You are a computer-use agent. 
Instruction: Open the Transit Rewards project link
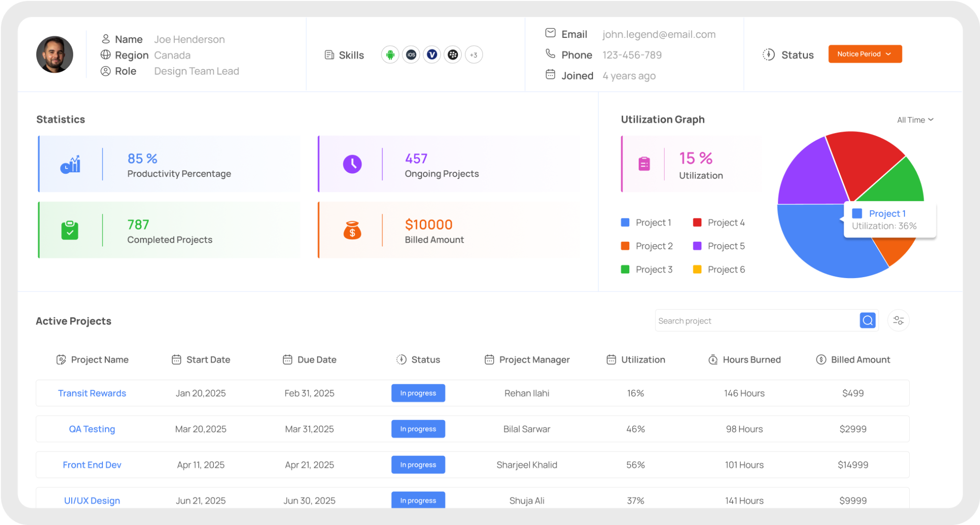[92, 393]
